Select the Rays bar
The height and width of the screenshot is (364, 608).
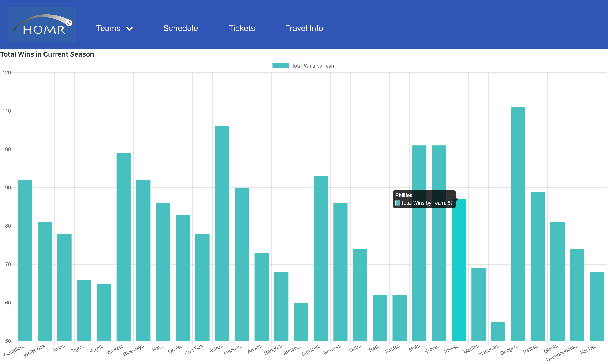[163, 272]
